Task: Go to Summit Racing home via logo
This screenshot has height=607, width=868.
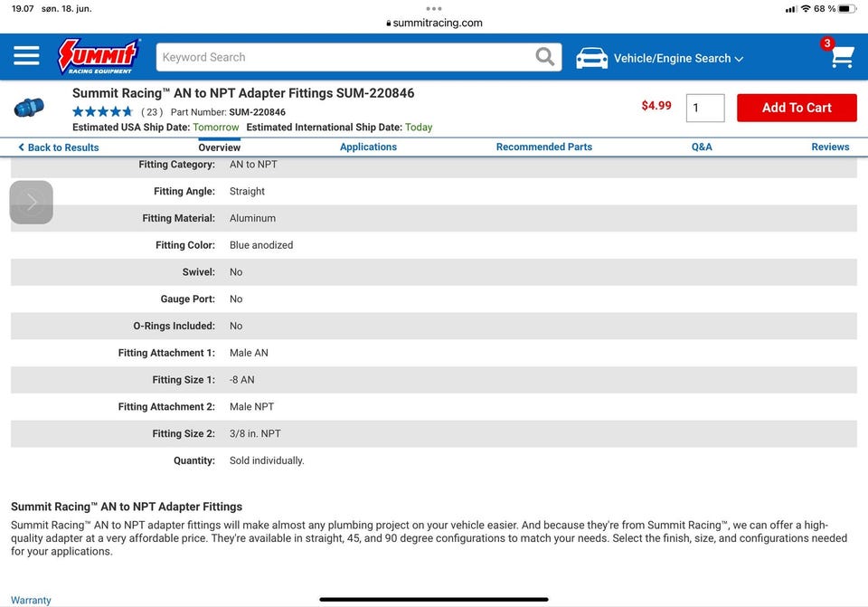Action: pyautogui.click(x=99, y=56)
